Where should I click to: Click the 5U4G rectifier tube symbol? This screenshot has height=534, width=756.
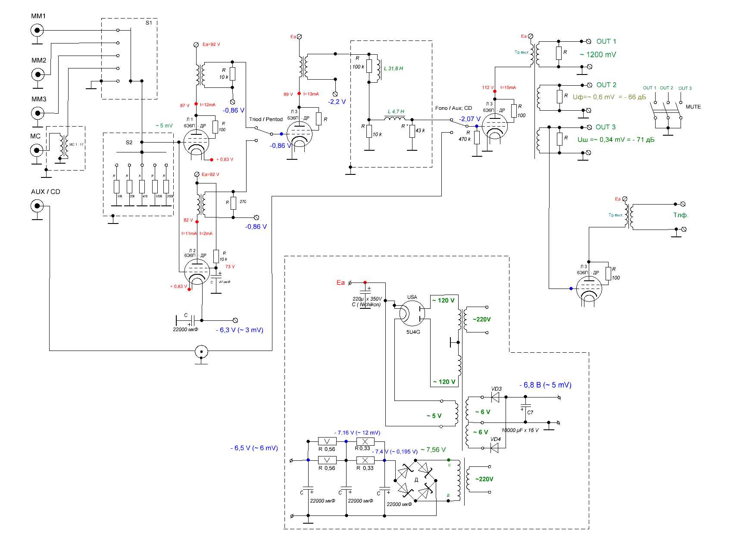[x=412, y=313]
